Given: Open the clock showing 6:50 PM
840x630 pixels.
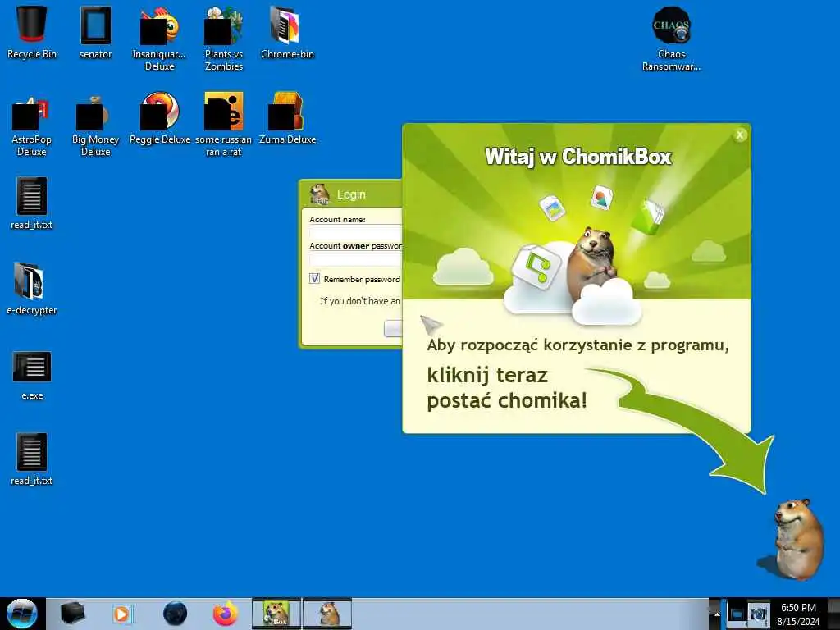Looking at the screenshot, I should 798,614.
